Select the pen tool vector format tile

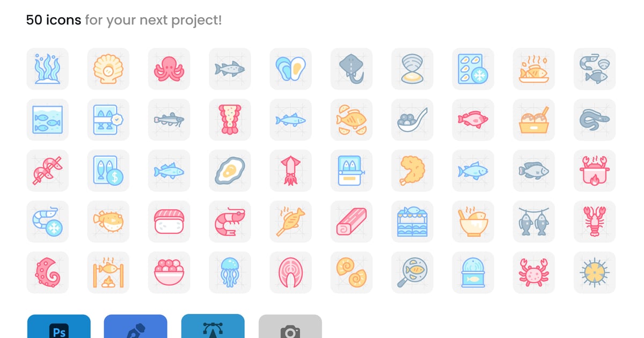(136, 326)
